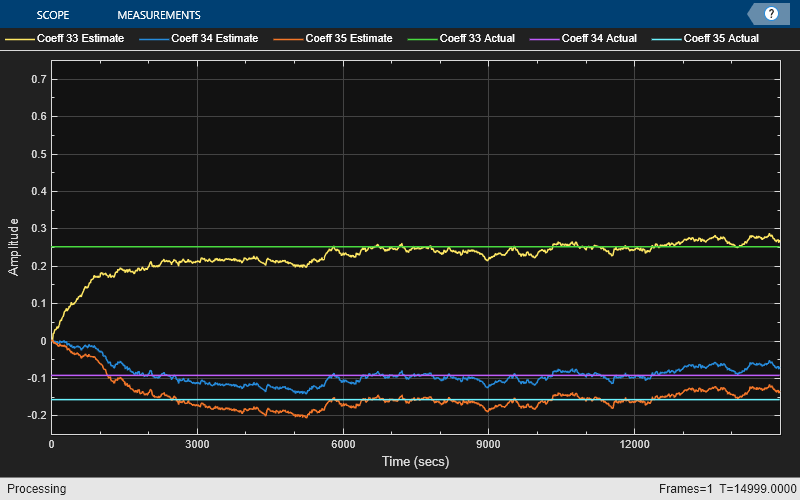This screenshot has height=500, width=800.
Task: Open the help question mark icon
Action: (771, 14)
